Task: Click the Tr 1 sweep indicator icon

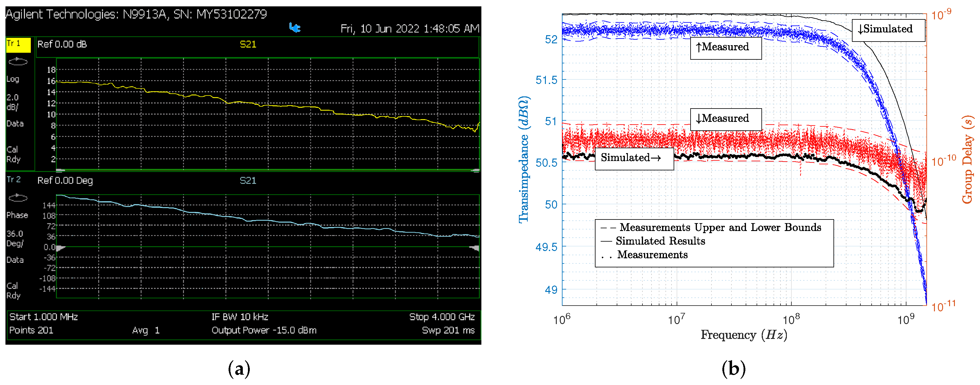Action: click(18, 61)
